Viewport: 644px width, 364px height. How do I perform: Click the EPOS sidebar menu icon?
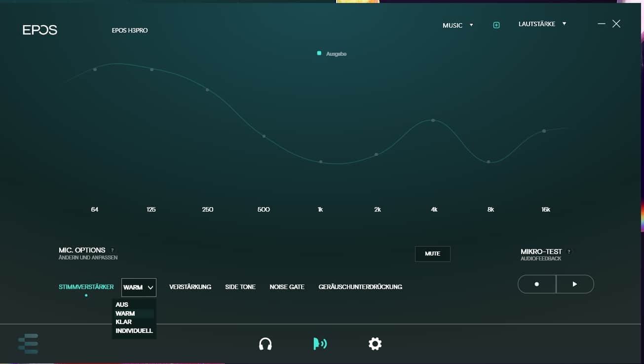point(28,344)
